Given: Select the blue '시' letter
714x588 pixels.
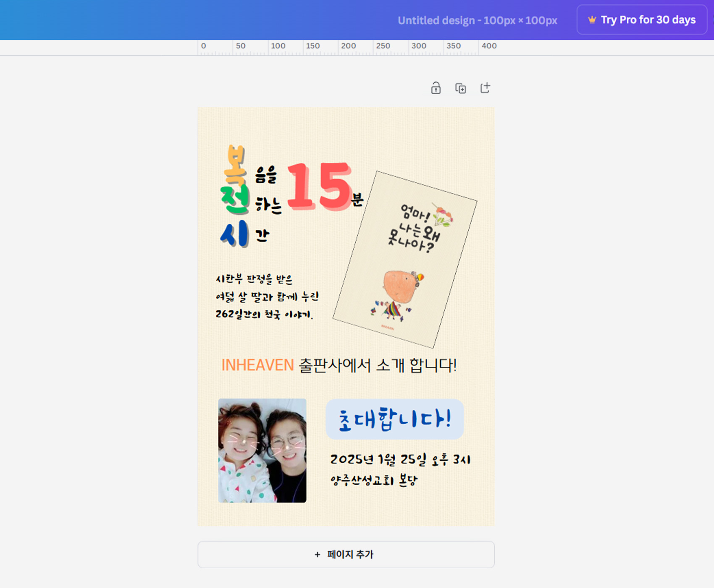Looking at the screenshot, I should pyautogui.click(x=234, y=234).
